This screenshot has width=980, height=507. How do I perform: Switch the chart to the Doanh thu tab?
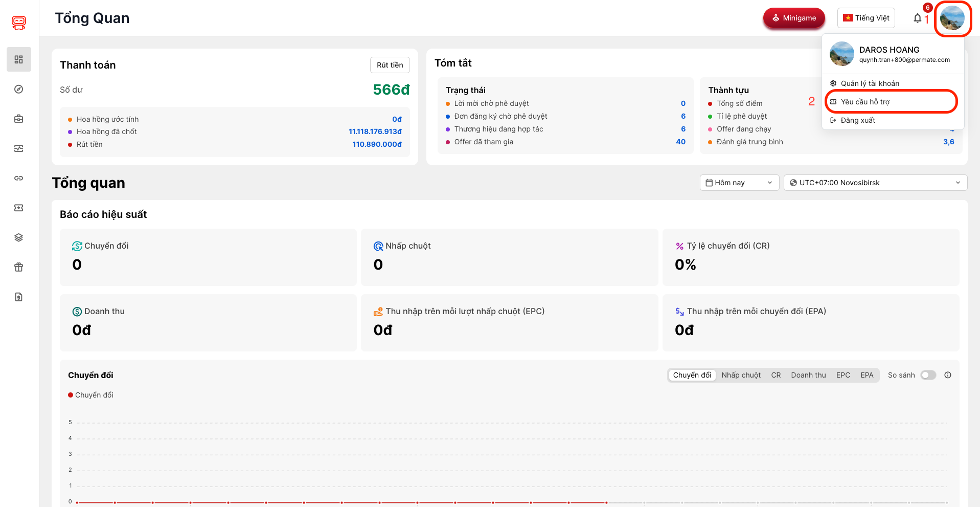coord(808,375)
